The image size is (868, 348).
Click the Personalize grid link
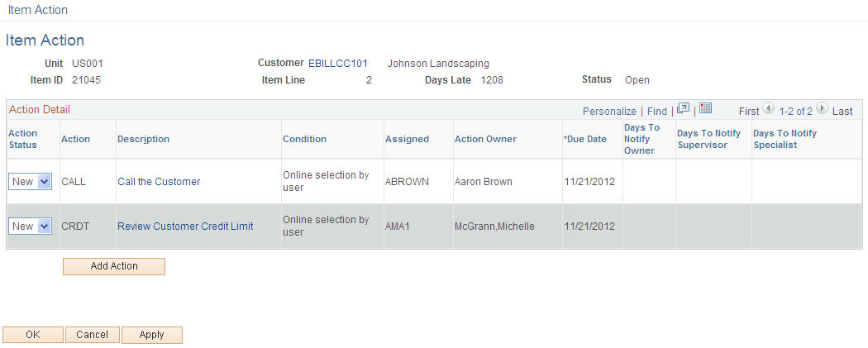pos(609,111)
